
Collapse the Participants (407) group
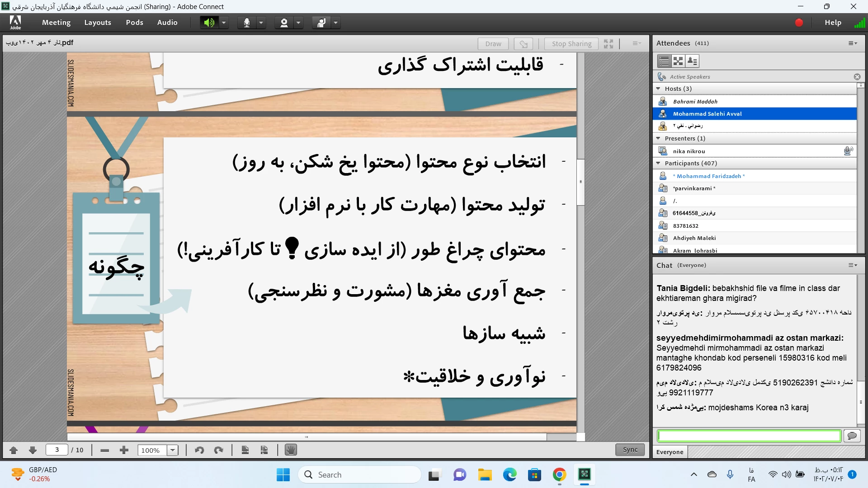[658, 163]
